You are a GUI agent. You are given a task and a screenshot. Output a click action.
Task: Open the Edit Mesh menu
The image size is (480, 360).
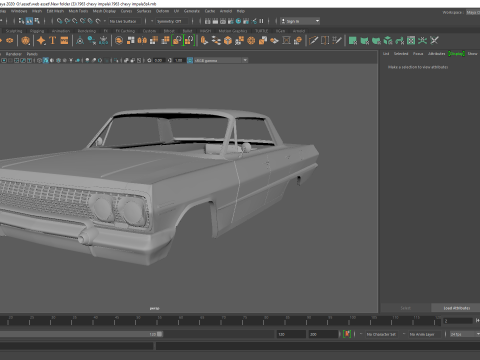(x=55, y=11)
